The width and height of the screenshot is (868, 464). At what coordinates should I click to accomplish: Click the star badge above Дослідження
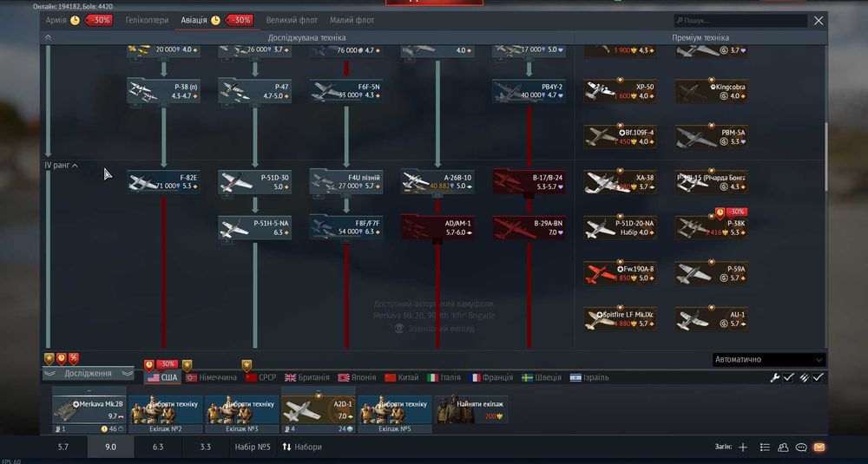49,358
